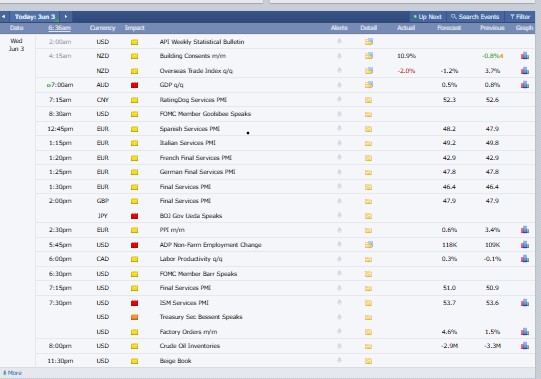Open graph for Labor Productivity q/q
Image resolution: width=541 pixels, height=379 pixels.
tap(525, 259)
